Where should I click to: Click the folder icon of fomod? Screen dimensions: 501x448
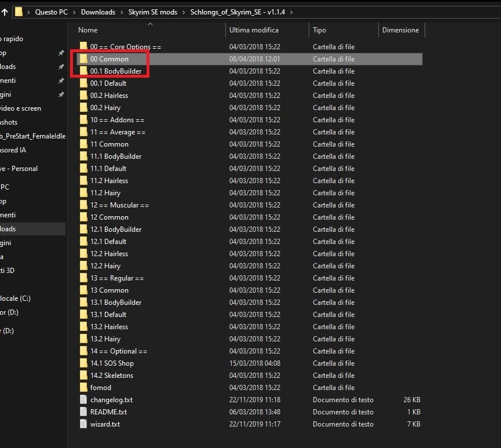(x=83, y=387)
